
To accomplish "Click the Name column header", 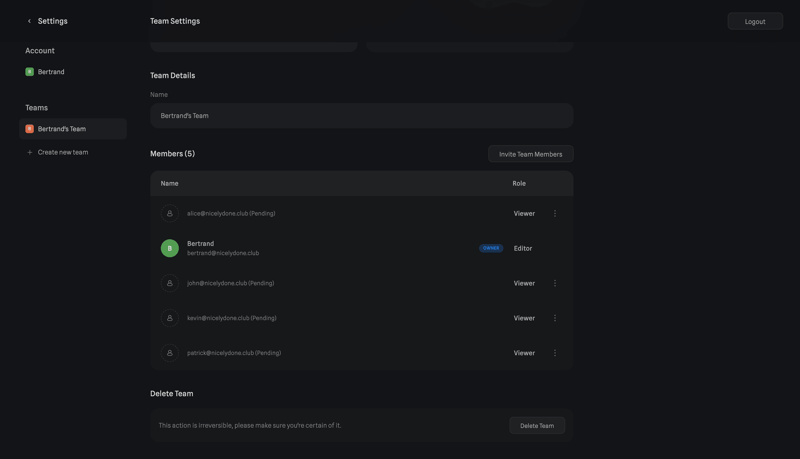I will point(169,184).
